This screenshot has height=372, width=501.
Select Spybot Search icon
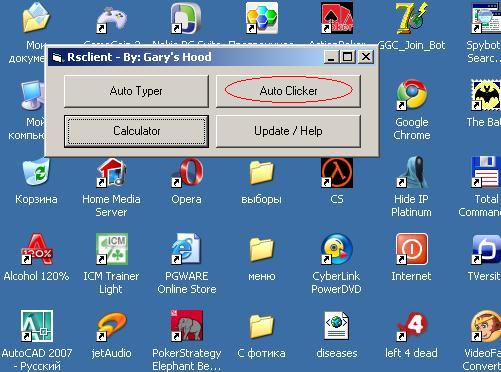(x=486, y=18)
